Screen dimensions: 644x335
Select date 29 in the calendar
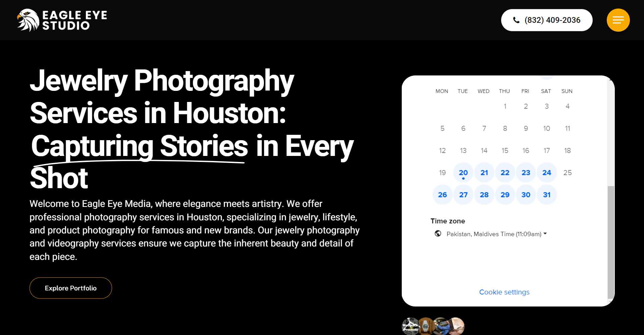click(505, 195)
